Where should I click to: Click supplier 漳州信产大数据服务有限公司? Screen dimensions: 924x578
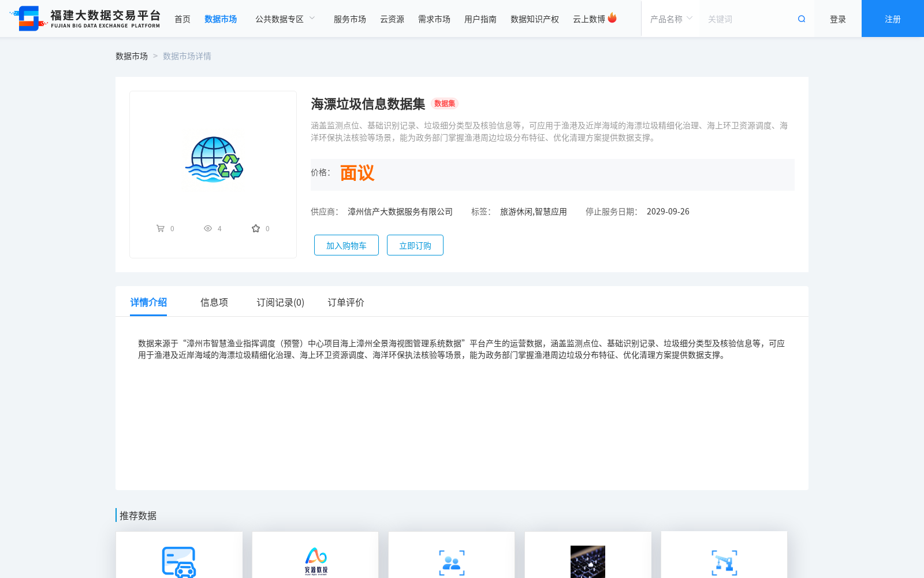pyautogui.click(x=400, y=212)
